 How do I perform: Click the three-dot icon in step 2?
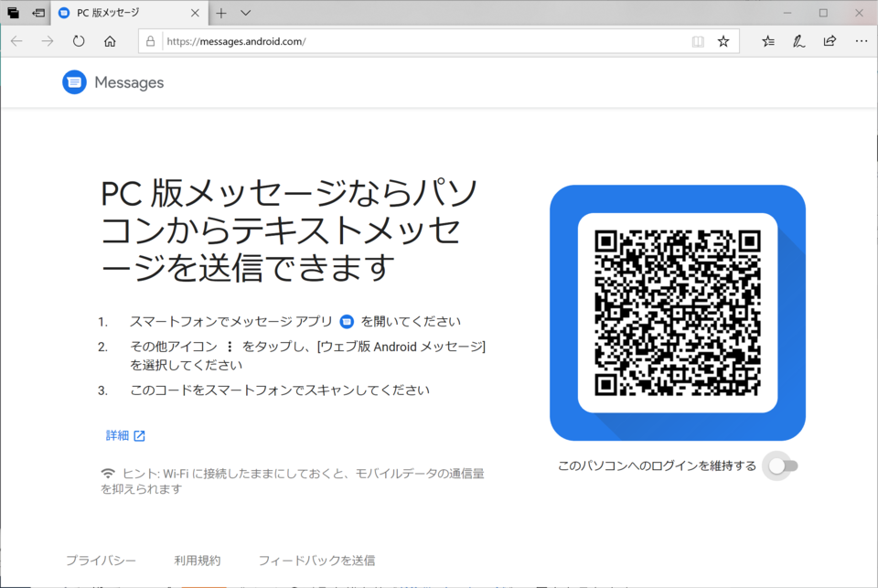[230, 347]
